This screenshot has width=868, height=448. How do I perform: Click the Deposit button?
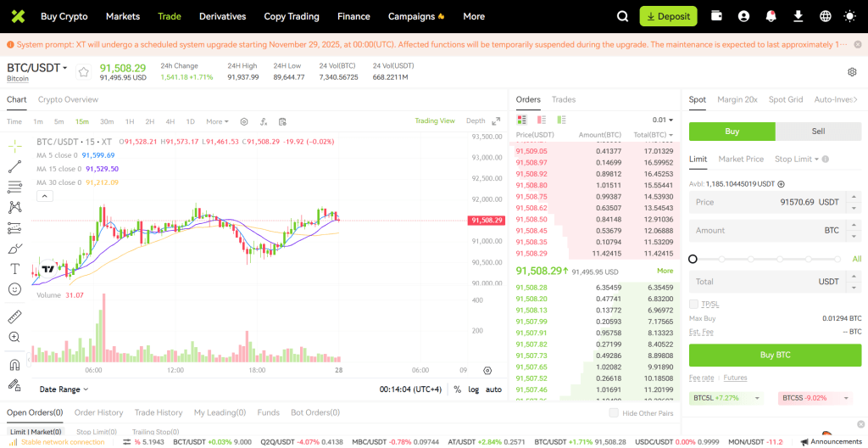click(668, 17)
